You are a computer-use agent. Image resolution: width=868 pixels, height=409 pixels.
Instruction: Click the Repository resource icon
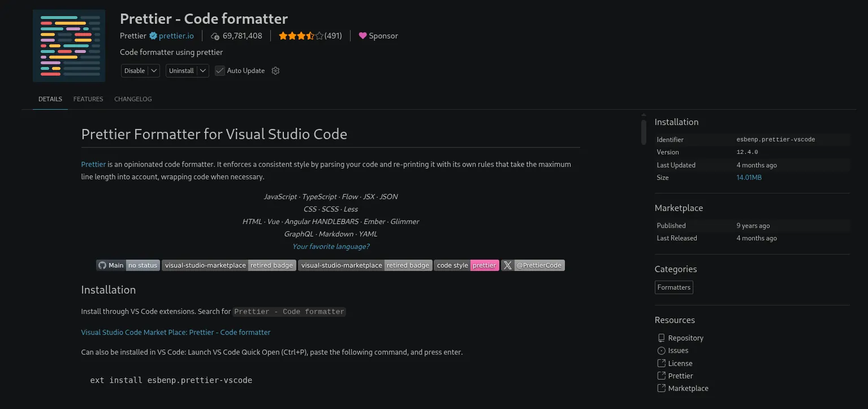661,338
